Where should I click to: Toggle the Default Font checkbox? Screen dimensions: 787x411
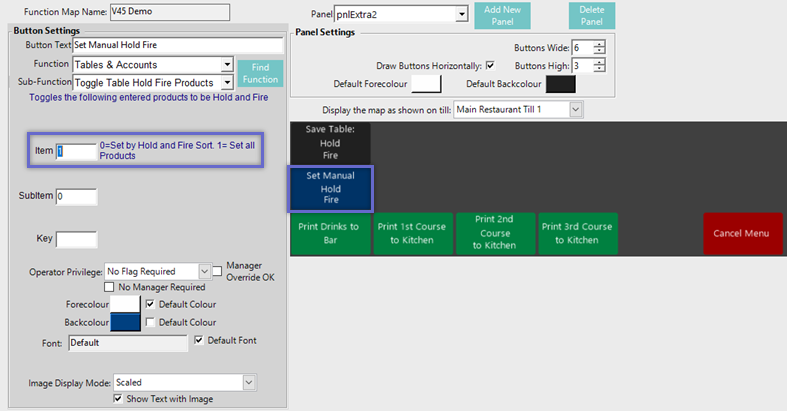coord(199,340)
